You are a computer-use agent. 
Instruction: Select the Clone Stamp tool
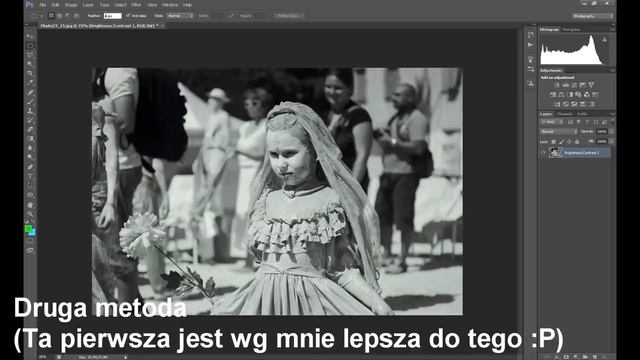(x=30, y=111)
